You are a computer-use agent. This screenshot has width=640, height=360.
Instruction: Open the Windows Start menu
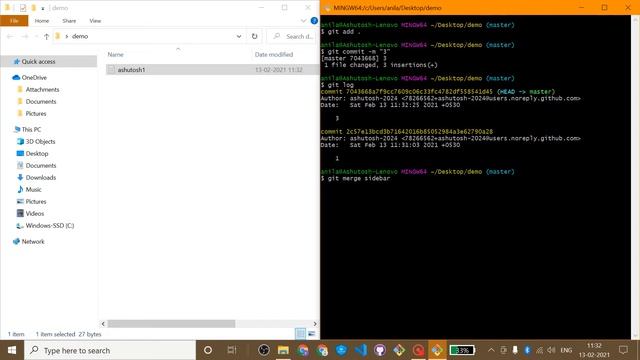pyautogui.click(x=12, y=350)
